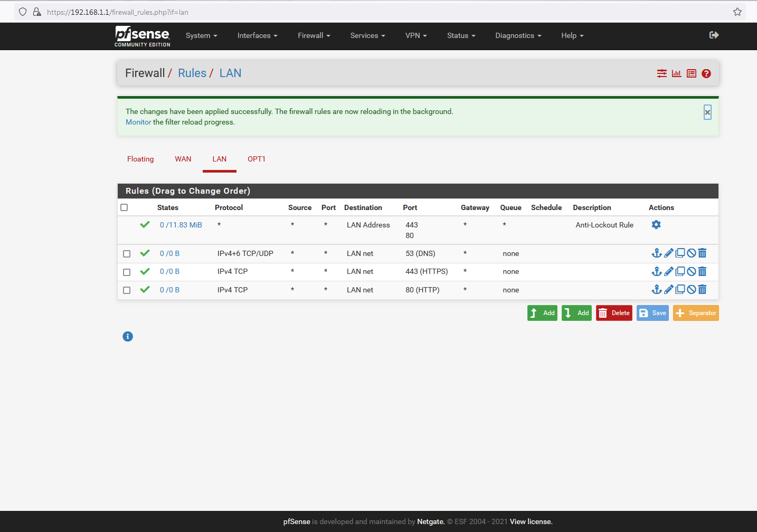The width and height of the screenshot is (757, 532).
Task: Expand the Firewall menu
Action: click(314, 36)
